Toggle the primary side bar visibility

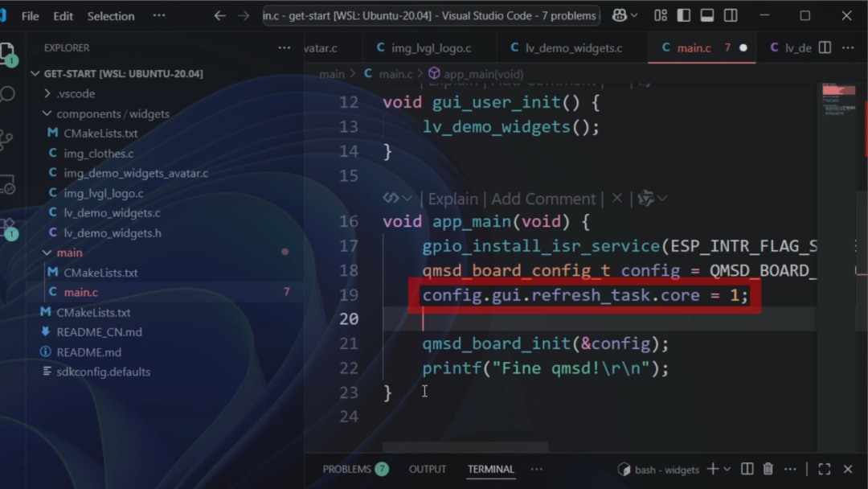click(684, 16)
